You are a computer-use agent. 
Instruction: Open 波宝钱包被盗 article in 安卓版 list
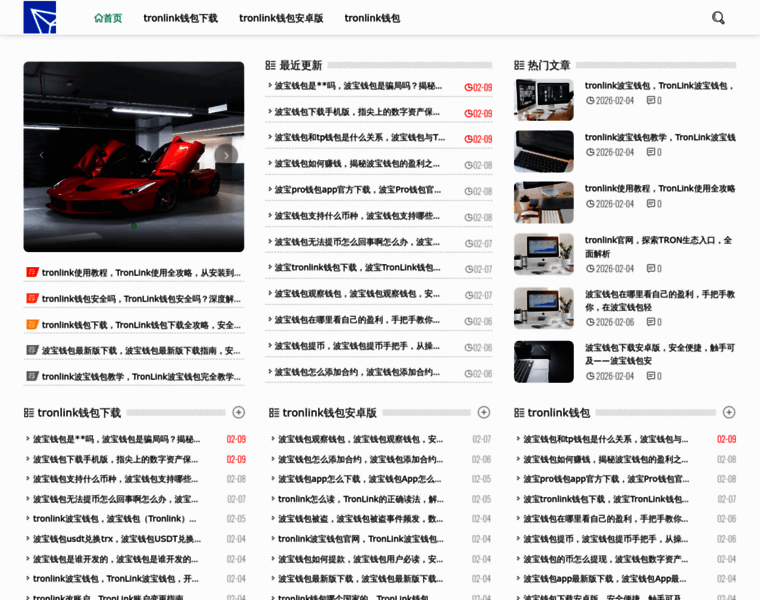pyautogui.click(x=360, y=519)
